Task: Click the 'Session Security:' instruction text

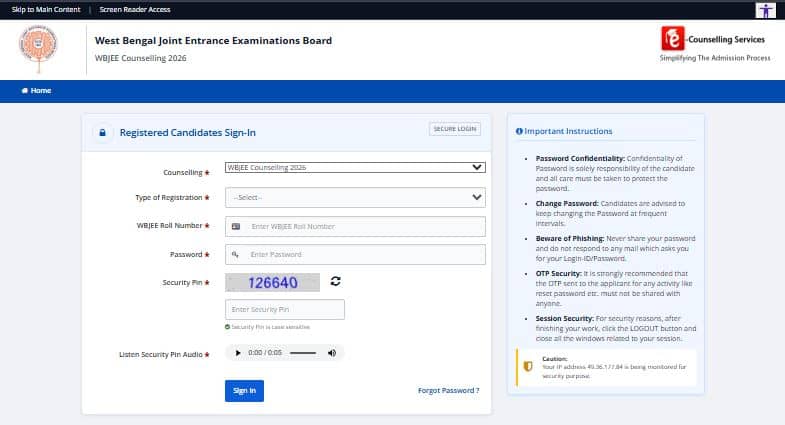Action: point(565,318)
